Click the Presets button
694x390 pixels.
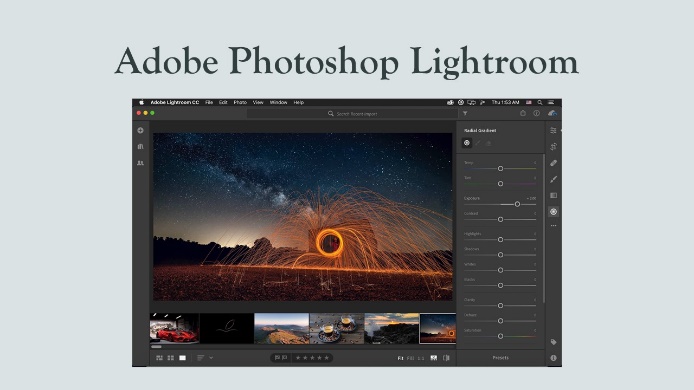click(501, 358)
